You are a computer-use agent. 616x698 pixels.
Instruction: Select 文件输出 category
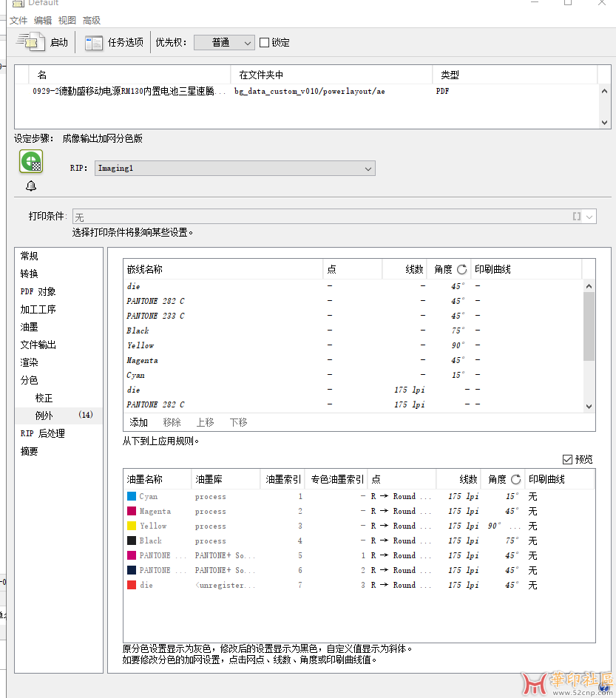click(58, 345)
